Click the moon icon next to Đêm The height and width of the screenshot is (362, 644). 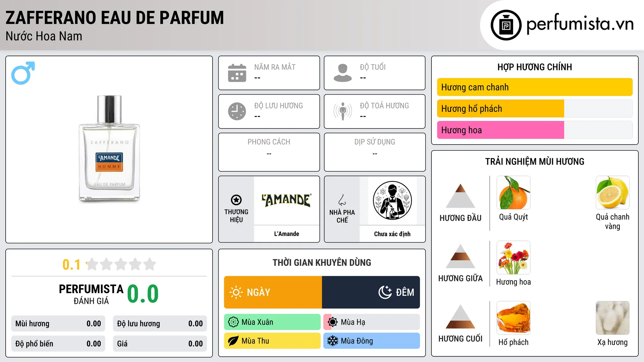(385, 292)
